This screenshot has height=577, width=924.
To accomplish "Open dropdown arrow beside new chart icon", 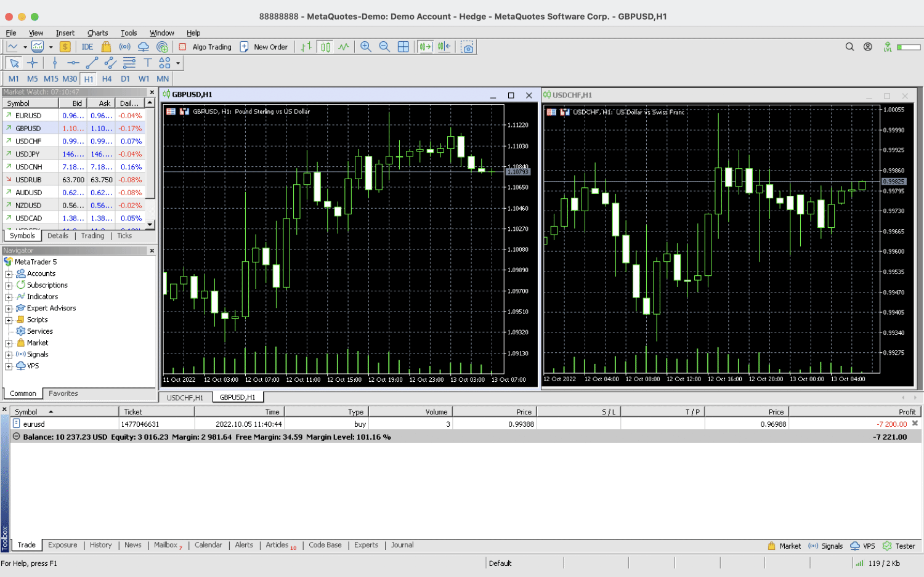I will (x=25, y=47).
